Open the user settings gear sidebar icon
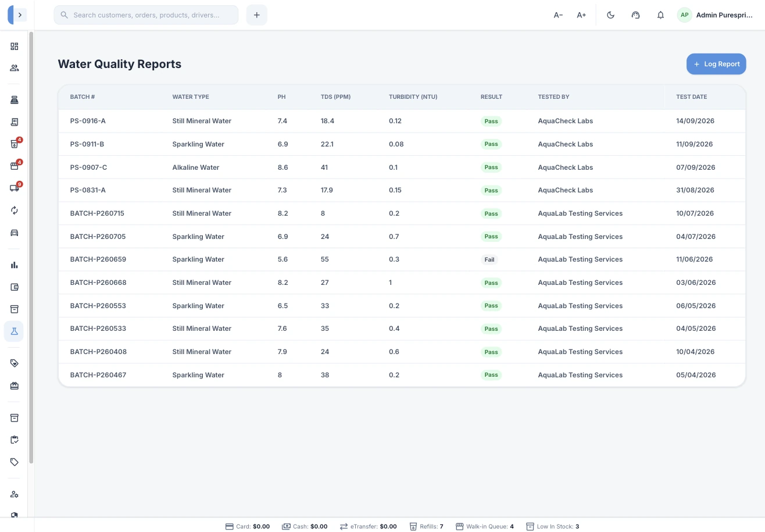 (x=14, y=494)
